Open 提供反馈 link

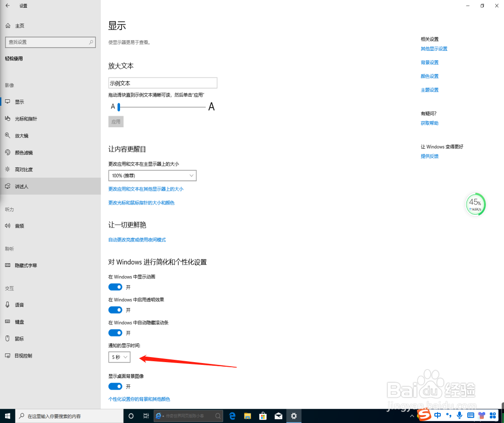tap(429, 156)
